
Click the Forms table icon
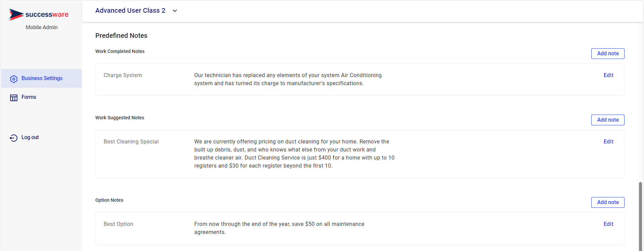coord(14,98)
